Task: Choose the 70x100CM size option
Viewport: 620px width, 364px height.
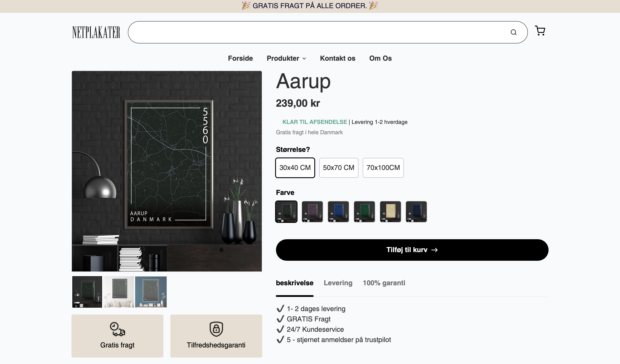Action: pos(383,168)
